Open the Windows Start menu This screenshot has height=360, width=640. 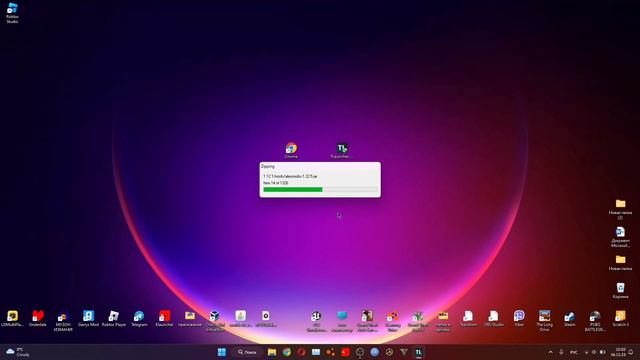coord(222,352)
